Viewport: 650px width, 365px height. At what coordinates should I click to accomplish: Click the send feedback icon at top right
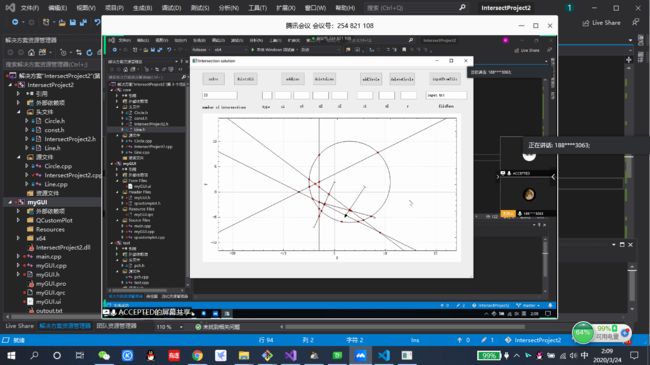[x=636, y=23]
